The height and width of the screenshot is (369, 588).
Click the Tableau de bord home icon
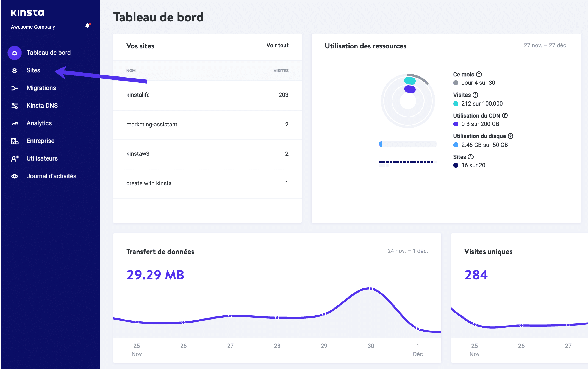coord(14,53)
